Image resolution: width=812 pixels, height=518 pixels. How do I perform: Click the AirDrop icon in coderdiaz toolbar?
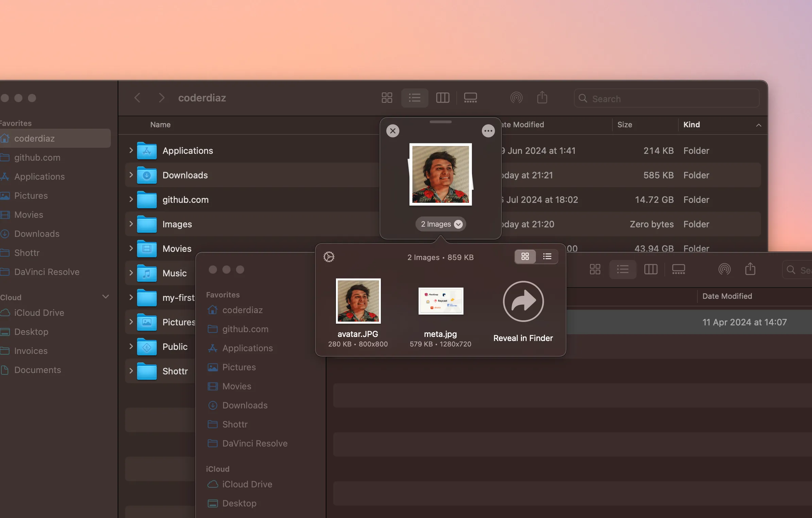516,98
